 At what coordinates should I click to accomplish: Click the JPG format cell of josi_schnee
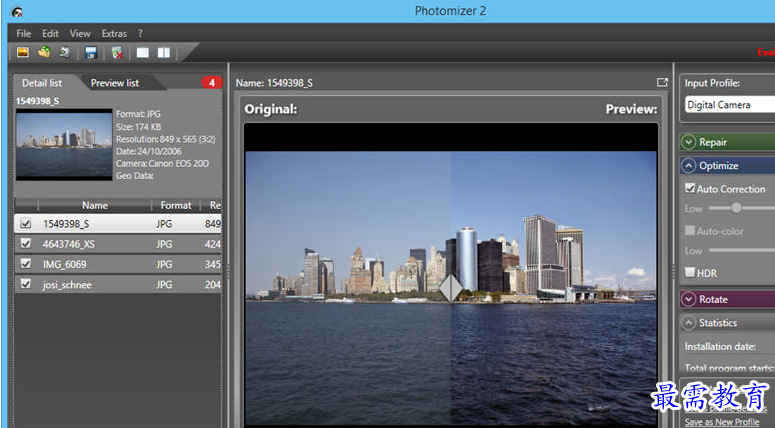coord(164,285)
